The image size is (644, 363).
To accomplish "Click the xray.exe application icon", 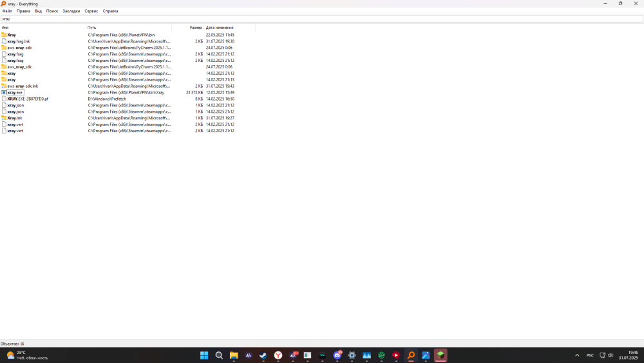I will [4, 92].
